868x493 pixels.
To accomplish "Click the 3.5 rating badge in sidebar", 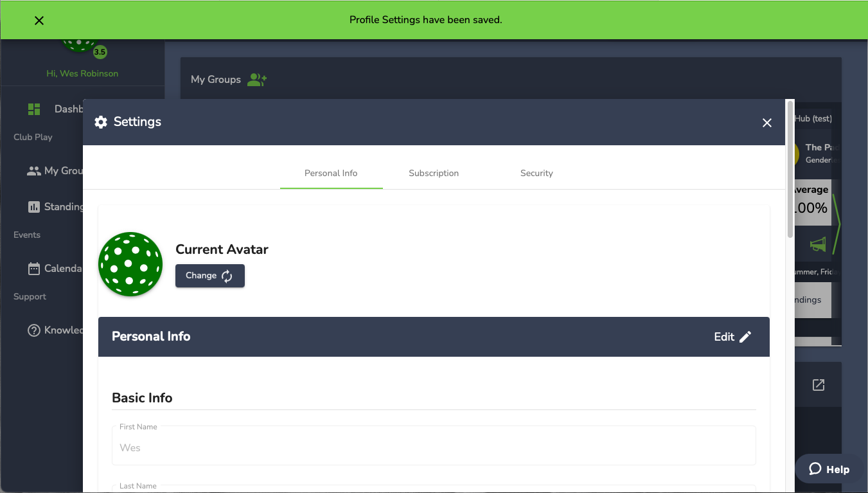I will 100,52.
